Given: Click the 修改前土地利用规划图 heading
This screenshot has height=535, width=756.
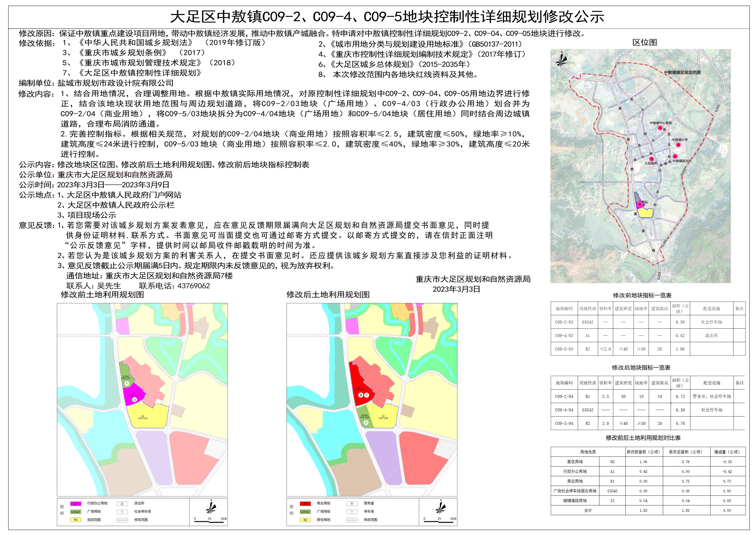Looking at the screenshot, I should [x=102, y=294].
